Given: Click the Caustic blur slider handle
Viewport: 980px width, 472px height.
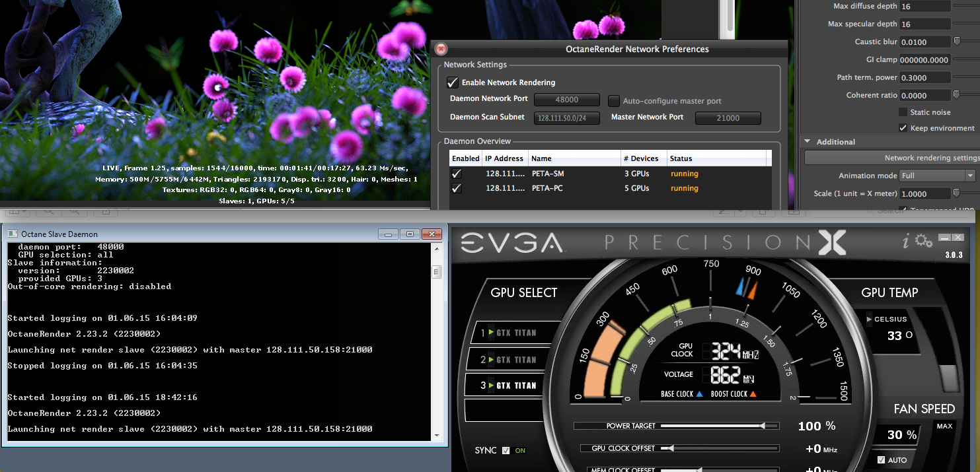Looking at the screenshot, I should click(957, 42).
